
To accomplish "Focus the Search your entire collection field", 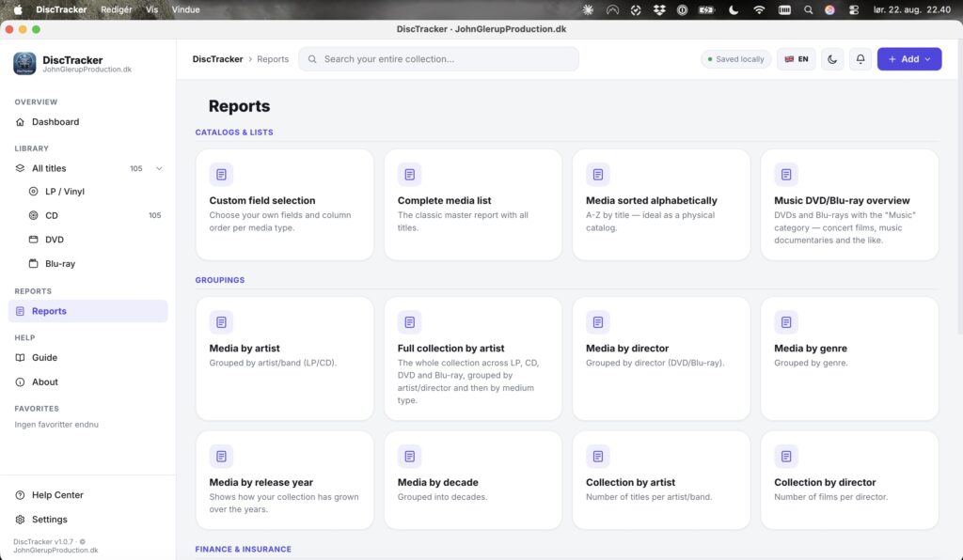I will (438, 59).
